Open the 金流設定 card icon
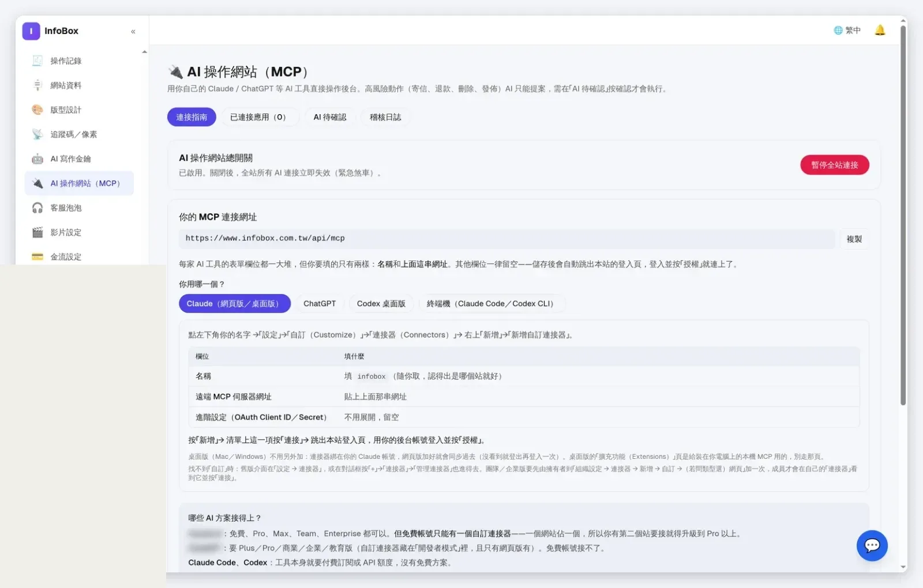Screen dimensions: 923x588 [37, 257]
